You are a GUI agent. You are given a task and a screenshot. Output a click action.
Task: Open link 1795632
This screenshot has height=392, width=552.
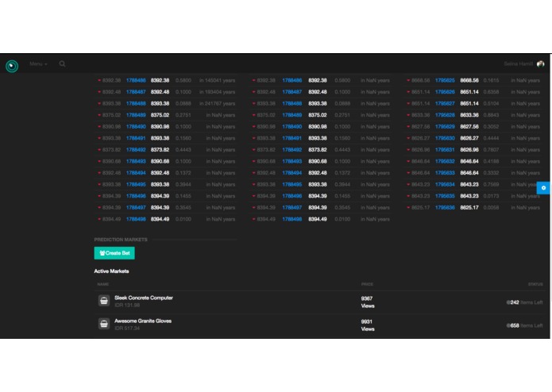[445, 161]
